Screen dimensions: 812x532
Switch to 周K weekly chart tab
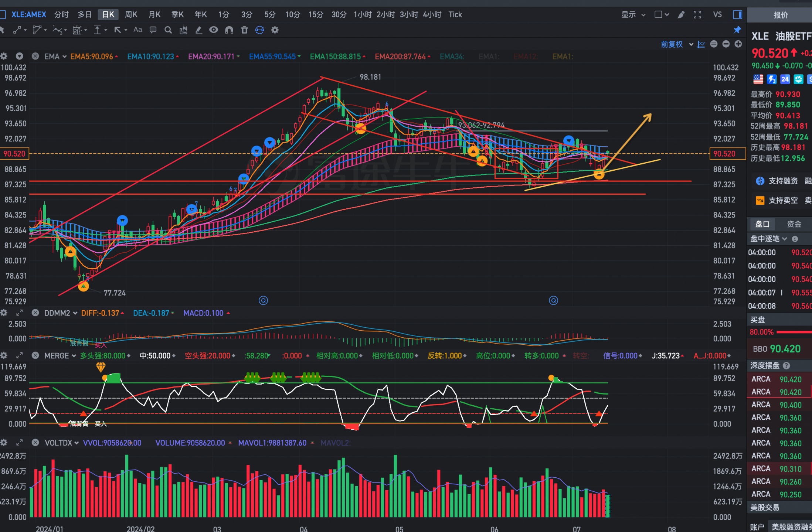click(x=131, y=15)
